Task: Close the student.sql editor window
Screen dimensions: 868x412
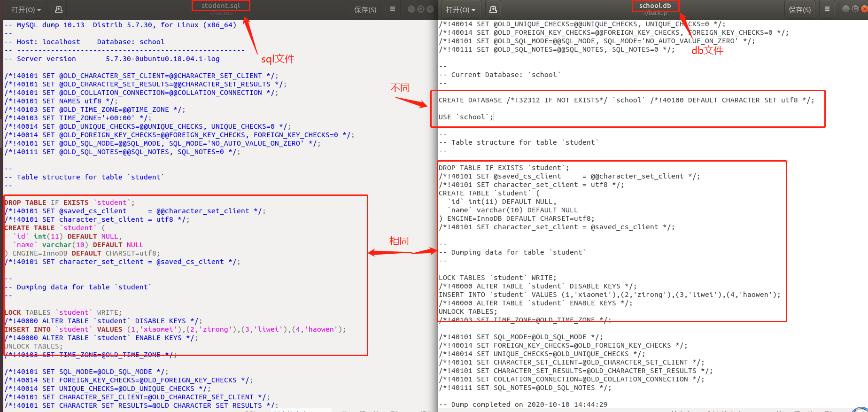Action: 430,9
